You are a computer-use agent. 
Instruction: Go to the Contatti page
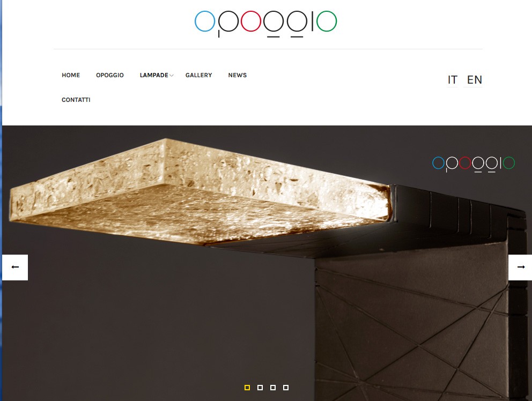[76, 100]
